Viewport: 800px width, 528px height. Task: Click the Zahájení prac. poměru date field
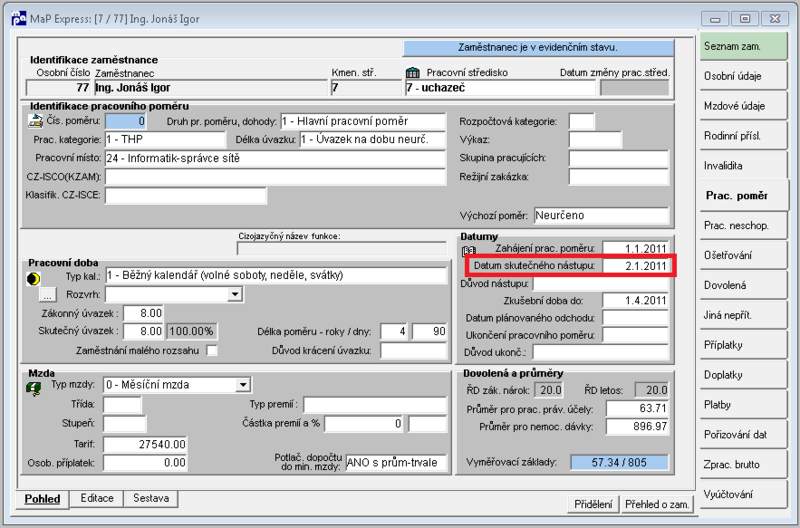635,248
